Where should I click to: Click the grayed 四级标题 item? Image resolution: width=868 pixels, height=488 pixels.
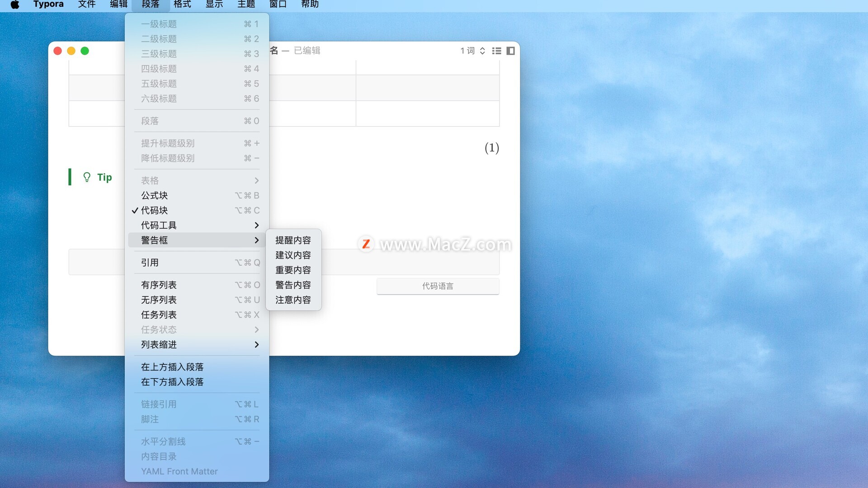(x=197, y=69)
